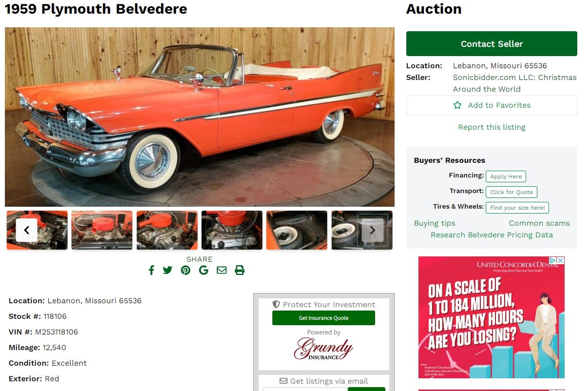Report this listing link

(x=492, y=127)
